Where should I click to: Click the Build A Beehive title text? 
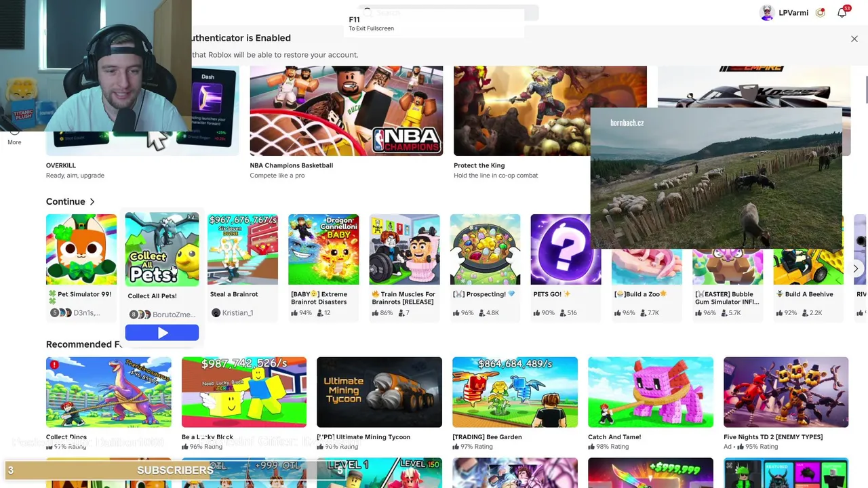804,294
